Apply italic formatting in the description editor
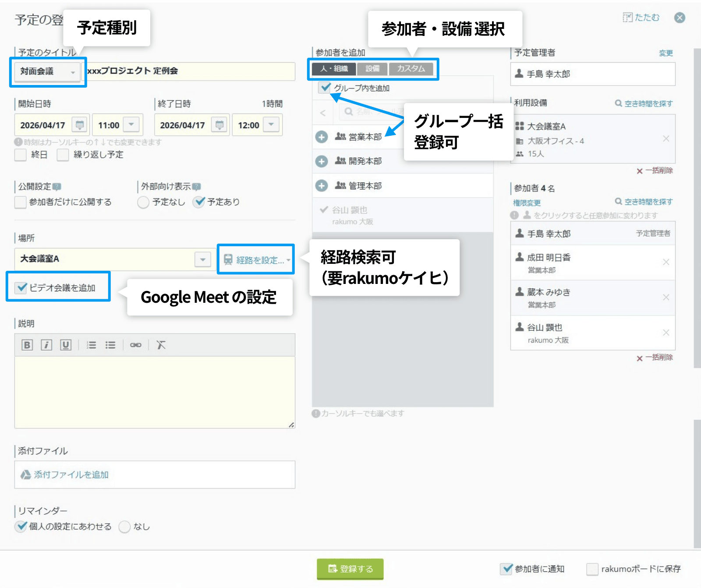The image size is (701, 588). coord(47,345)
